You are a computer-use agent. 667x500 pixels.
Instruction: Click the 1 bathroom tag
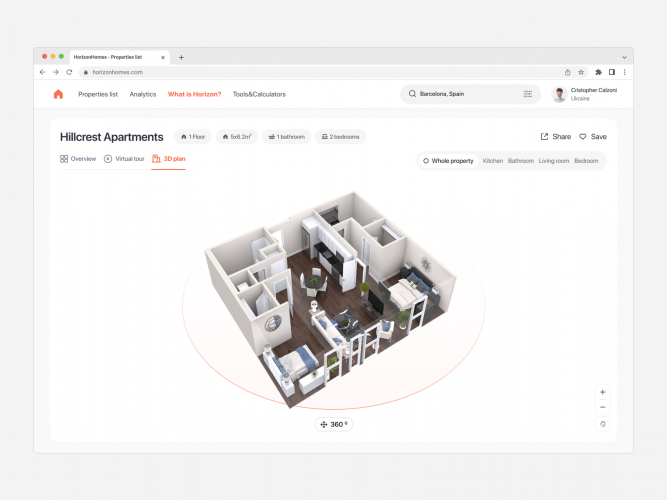pyautogui.click(x=287, y=137)
